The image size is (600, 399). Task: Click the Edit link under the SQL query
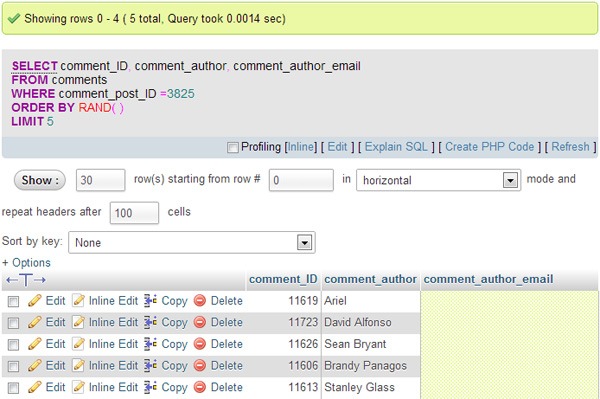(x=337, y=147)
